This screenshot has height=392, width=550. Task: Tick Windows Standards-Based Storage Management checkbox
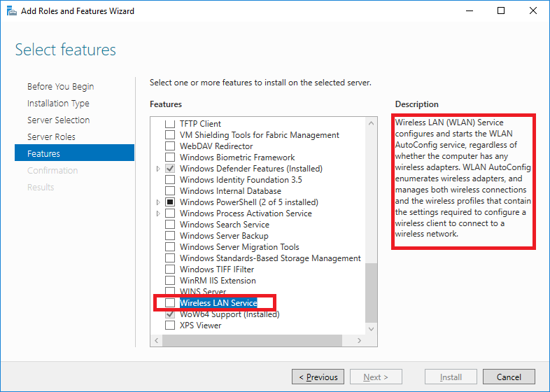pos(170,258)
